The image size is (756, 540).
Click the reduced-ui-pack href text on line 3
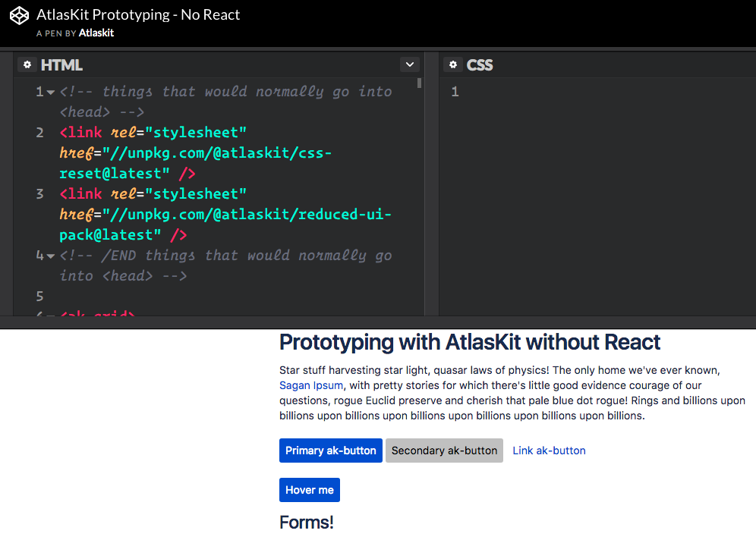(x=225, y=224)
